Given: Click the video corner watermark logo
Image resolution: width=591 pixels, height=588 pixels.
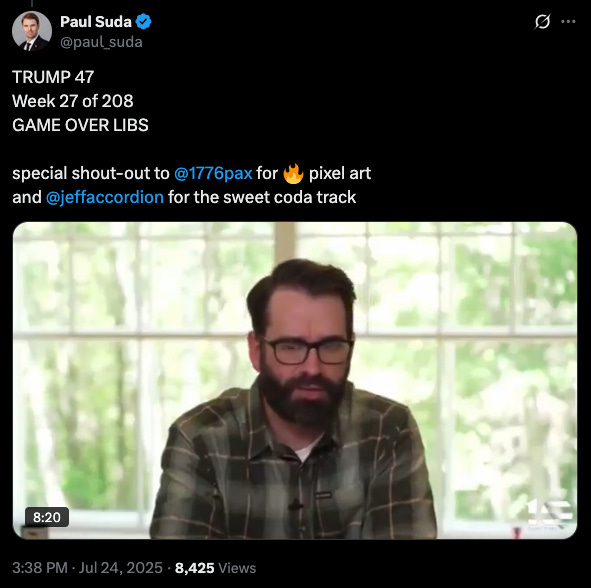Looking at the screenshot, I should 548,513.
